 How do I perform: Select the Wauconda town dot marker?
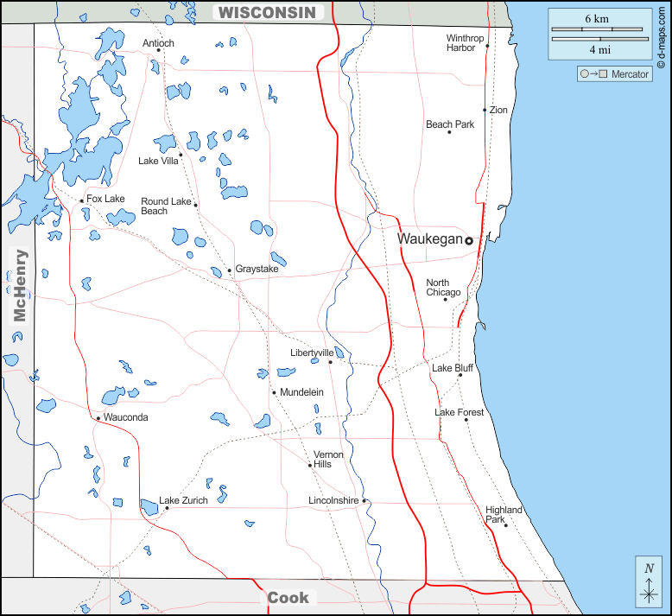click(x=98, y=418)
